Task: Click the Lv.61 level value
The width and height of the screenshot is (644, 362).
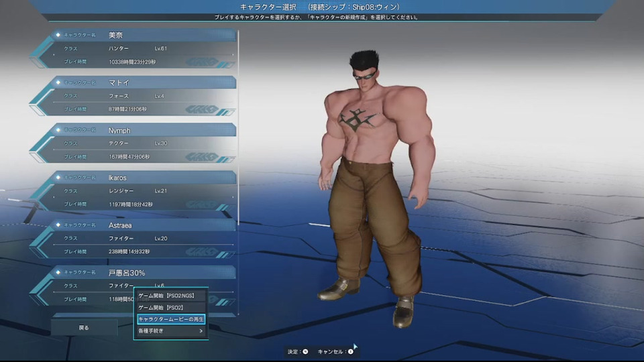Action: click(x=160, y=48)
